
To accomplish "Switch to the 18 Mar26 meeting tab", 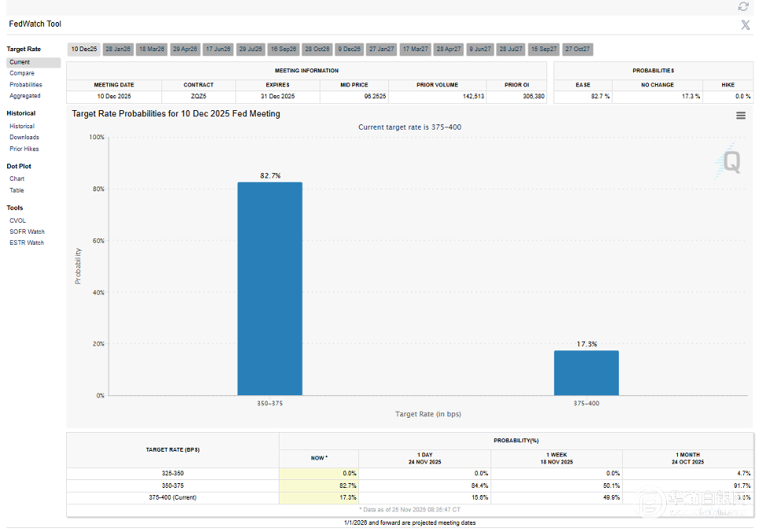I will click(151, 49).
